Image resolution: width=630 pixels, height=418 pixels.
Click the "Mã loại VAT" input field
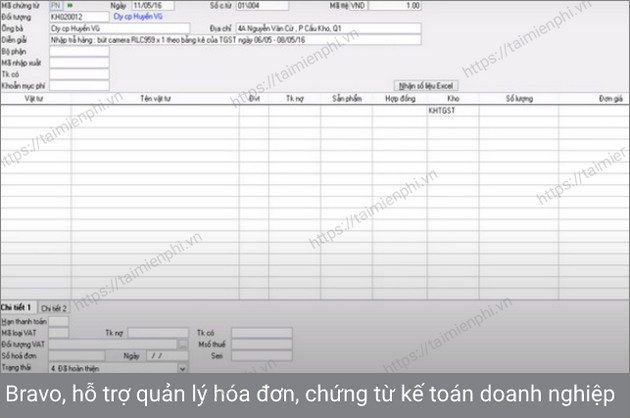coord(59,332)
